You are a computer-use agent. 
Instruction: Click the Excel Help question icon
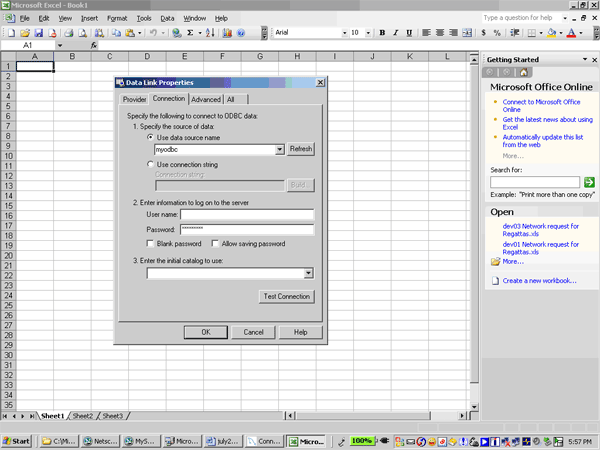click(x=241, y=33)
